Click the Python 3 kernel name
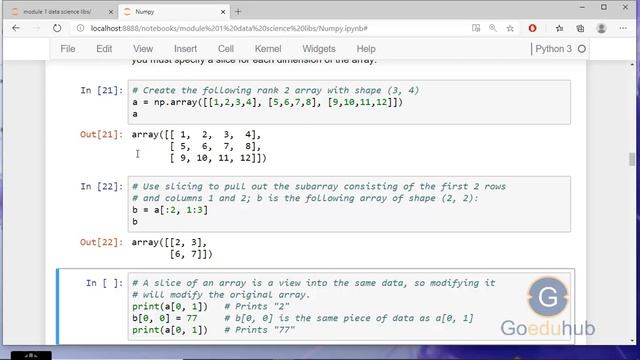Screen dimensions: 640x360 [553, 49]
